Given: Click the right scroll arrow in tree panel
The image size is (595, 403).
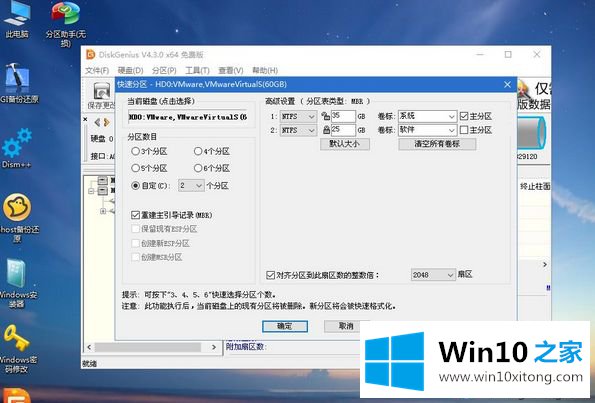Looking at the screenshot, I should (214, 347).
